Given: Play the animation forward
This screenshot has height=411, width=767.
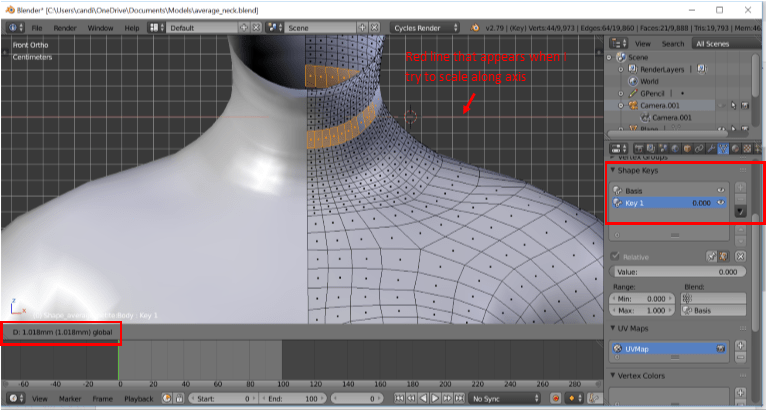Looking at the screenshot, I should coord(435,398).
